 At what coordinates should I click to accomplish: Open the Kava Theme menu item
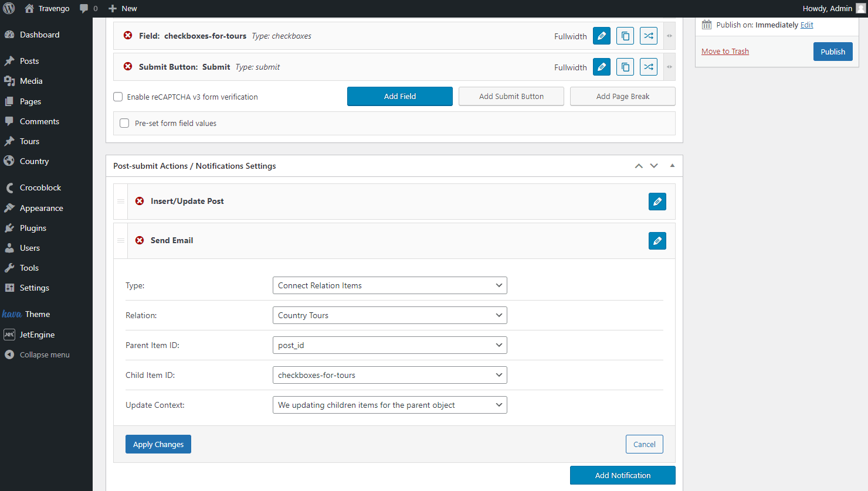click(x=46, y=314)
